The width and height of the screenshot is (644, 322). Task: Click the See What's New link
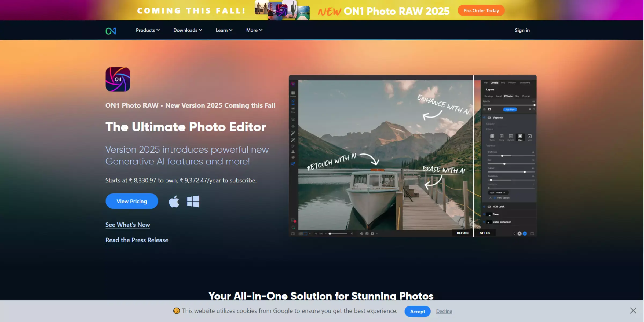click(128, 225)
